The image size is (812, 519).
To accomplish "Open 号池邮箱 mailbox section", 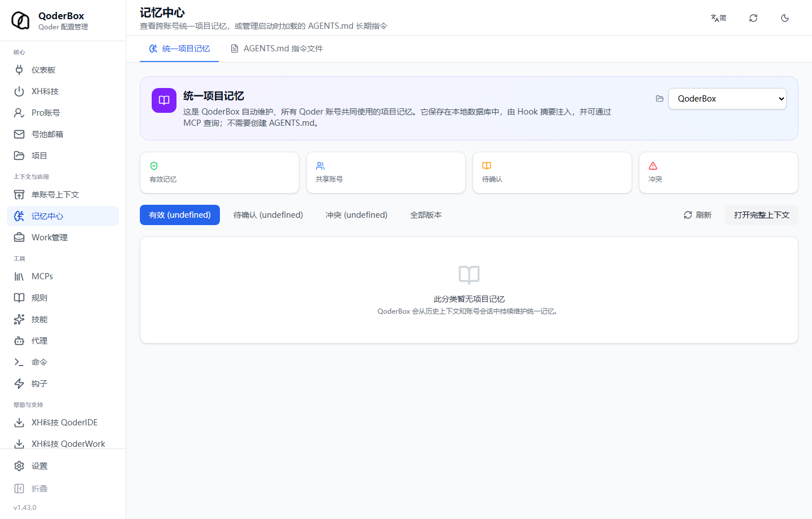I will (x=63, y=134).
